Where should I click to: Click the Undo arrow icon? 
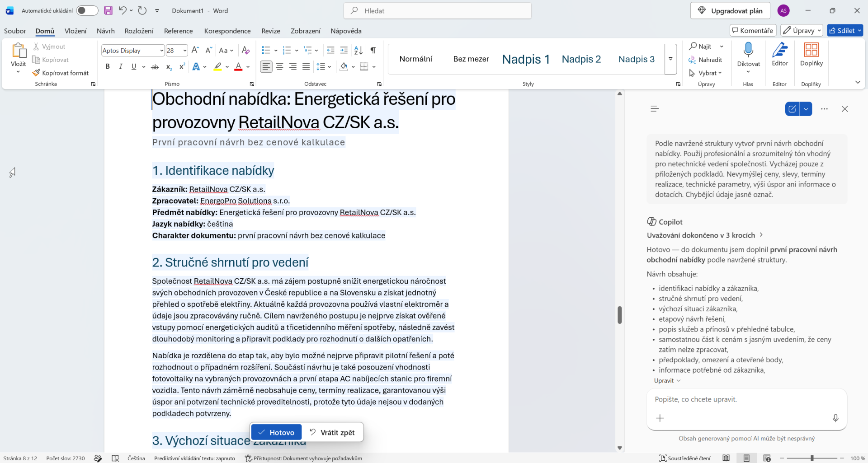click(123, 10)
